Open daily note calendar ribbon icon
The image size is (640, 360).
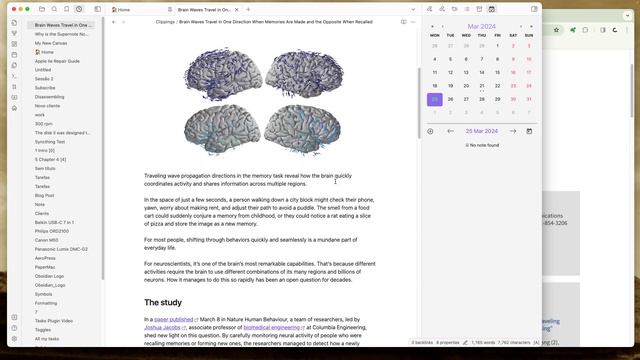14,55
